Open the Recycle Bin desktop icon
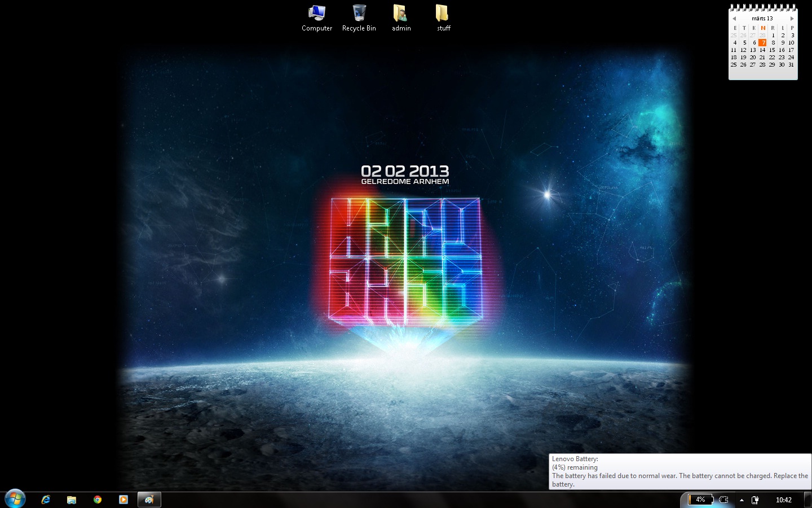Viewport: 812px width, 508px height. coord(359,18)
